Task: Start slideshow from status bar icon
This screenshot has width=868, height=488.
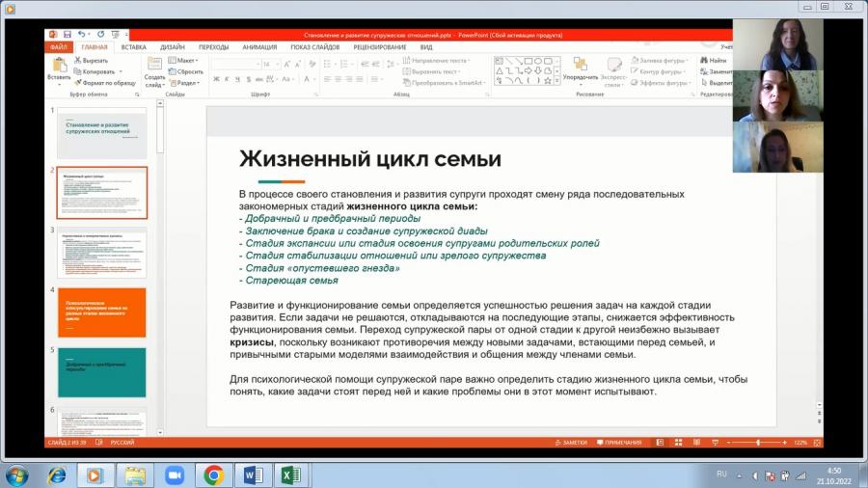Action: (715, 443)
